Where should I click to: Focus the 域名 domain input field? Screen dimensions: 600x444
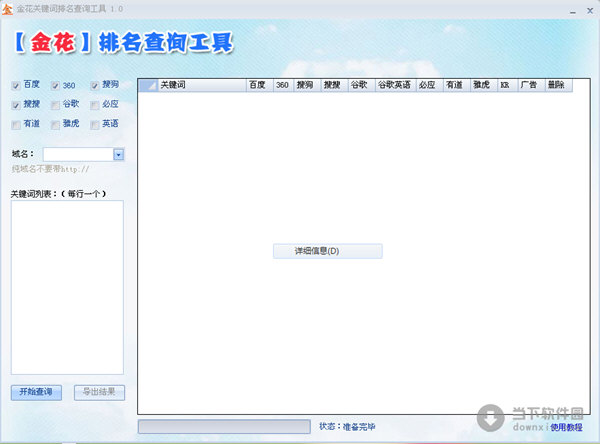[x=78, y=154]
